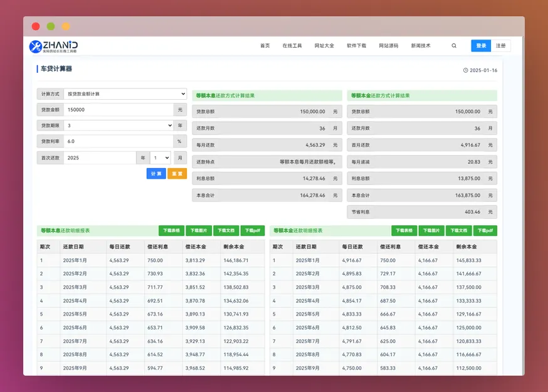Select 软件下载 in the top navigation
548x392 pixels.
(x=356, y=45)
